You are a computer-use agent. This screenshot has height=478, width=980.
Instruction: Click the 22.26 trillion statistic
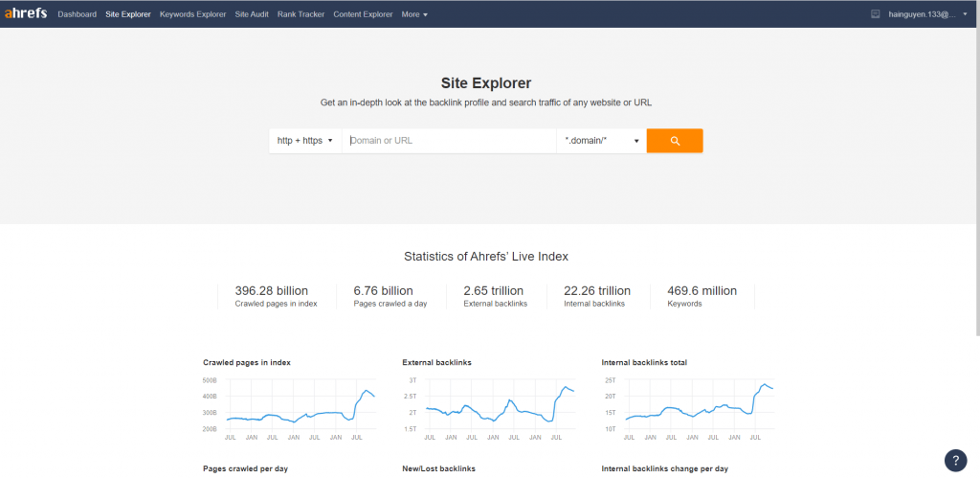[597, 291]
